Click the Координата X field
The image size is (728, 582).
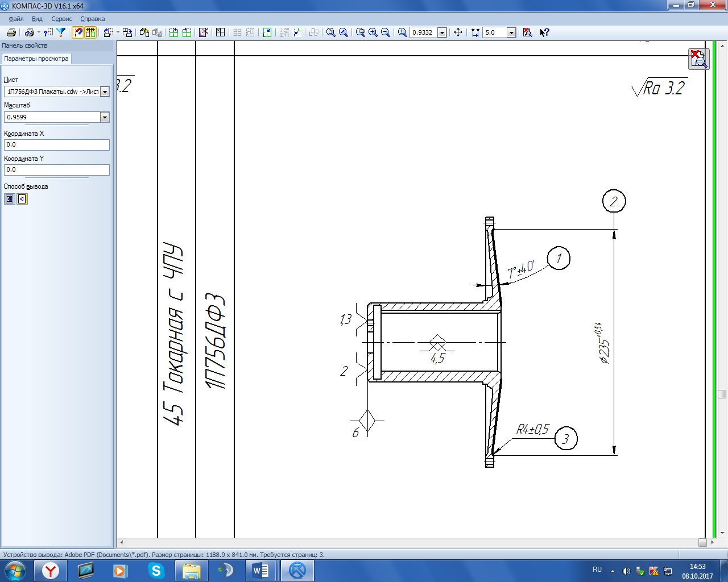[56, 144]
